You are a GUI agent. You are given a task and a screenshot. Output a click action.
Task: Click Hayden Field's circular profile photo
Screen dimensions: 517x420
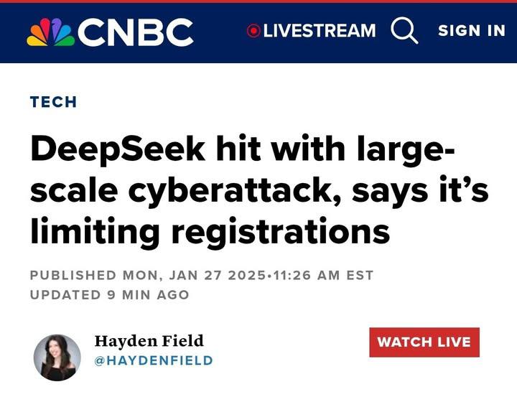(x=57, y=357)
